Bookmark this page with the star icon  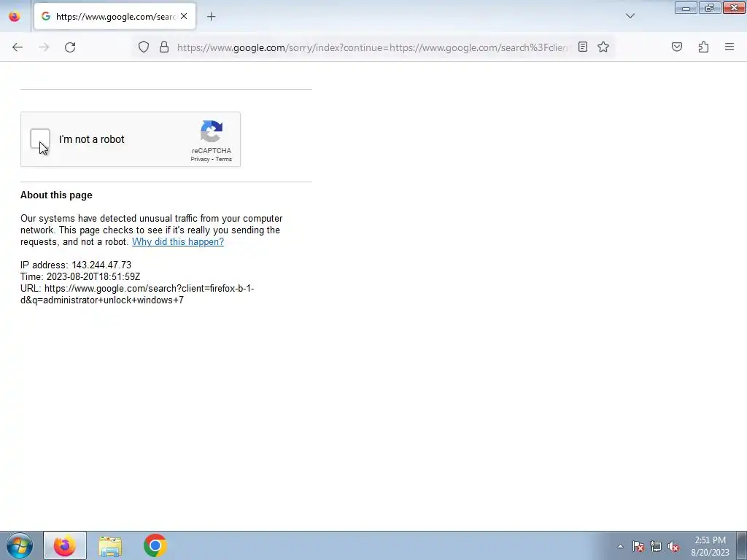(x=603, y=47)
